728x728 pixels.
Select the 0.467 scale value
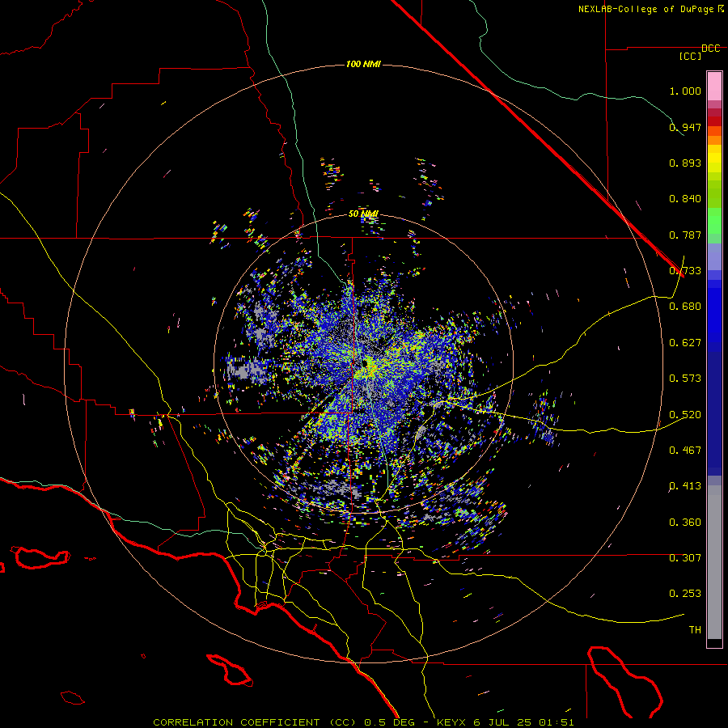tap(685, 451)
